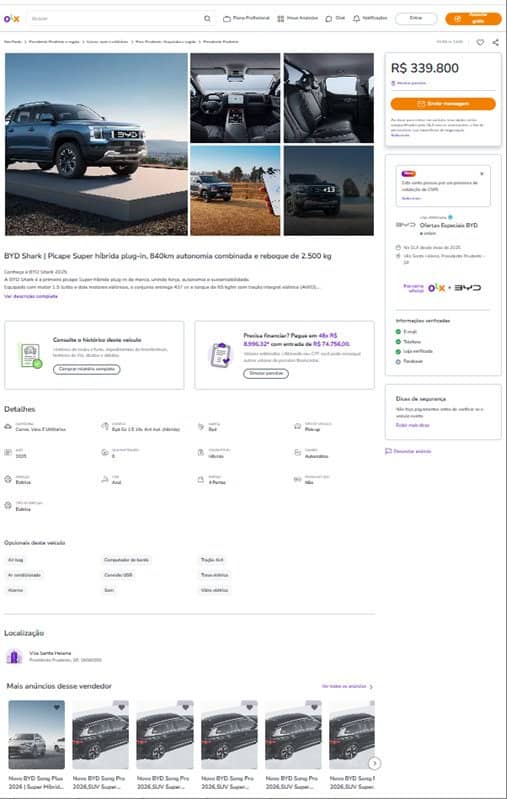Open the dashboard interior photo
507x799 pixels.
pyautogui.click(x=235, y=98)
